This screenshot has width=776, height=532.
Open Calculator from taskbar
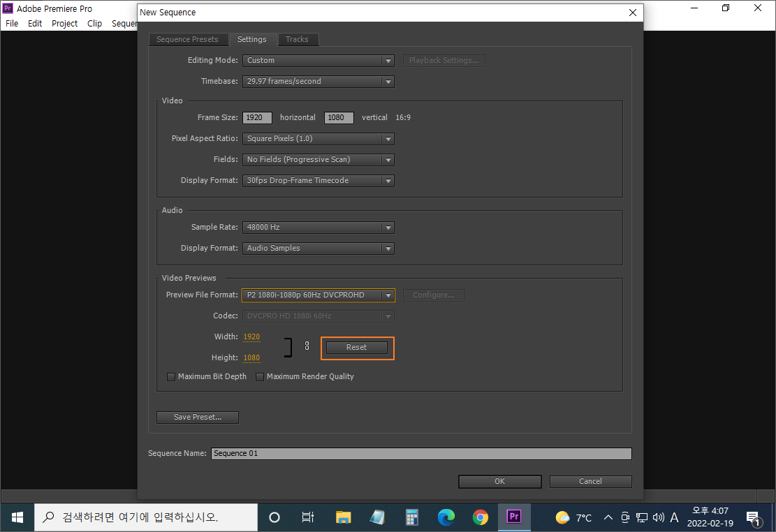click(411, 517)
